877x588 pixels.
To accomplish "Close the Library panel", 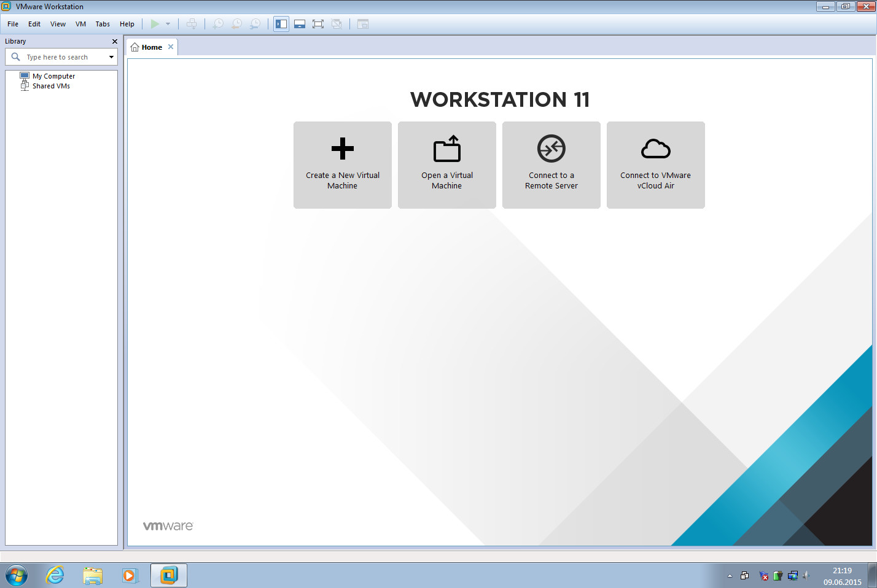I will click(114, 42).
